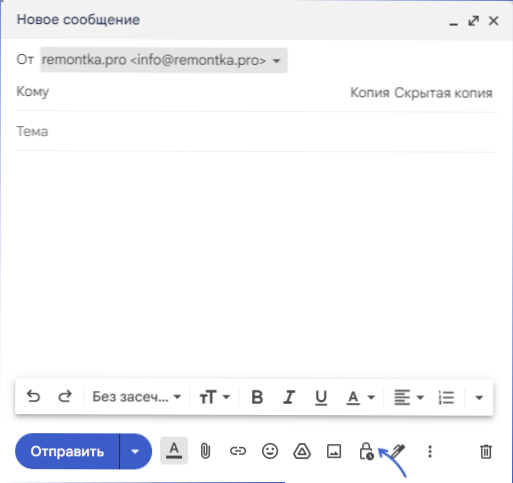Add Скрытая копия recipients
Image resolution: width=513 pixels, height=483 pixels.
pos(443,93)
